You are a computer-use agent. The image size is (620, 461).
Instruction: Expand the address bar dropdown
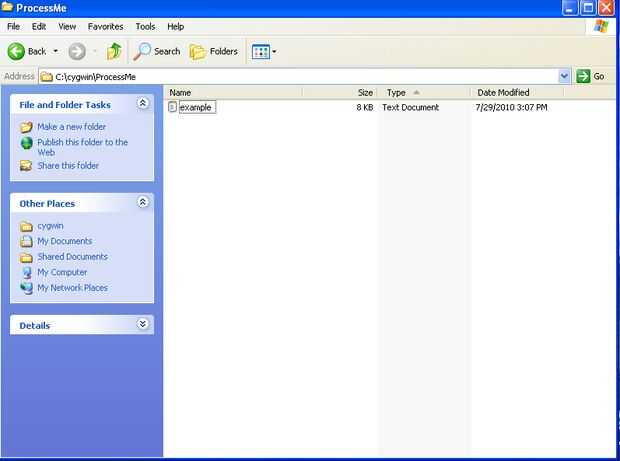tap(564, 76)
